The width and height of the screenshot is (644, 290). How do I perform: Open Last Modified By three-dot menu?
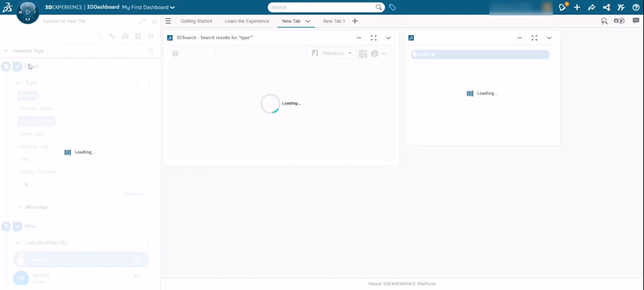(x=149, y=243)
